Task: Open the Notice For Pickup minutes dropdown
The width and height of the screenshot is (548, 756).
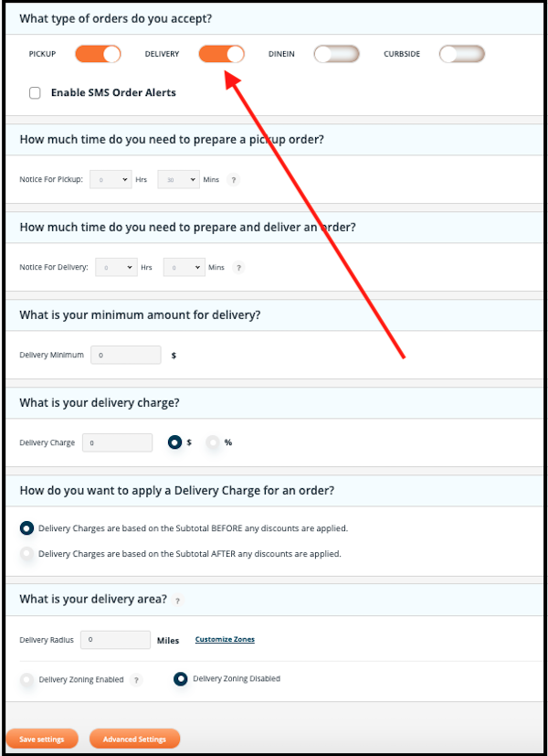Action: pos(177,179)
